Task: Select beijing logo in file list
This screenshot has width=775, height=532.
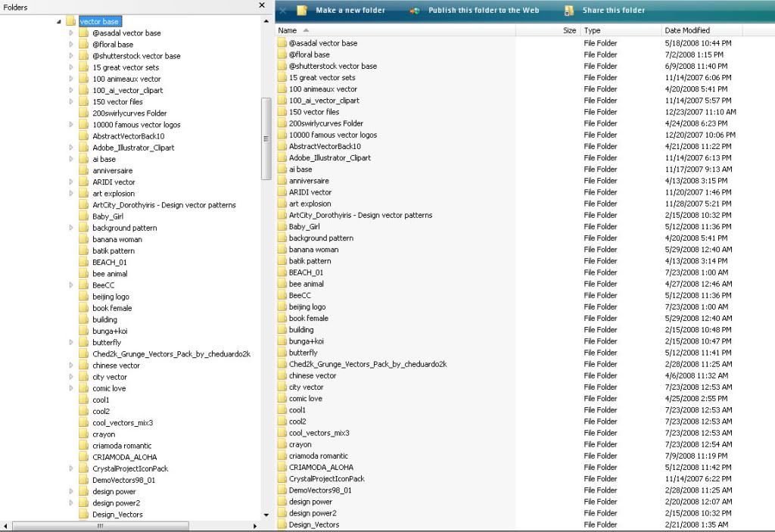Action: click(x=307, y=306)
